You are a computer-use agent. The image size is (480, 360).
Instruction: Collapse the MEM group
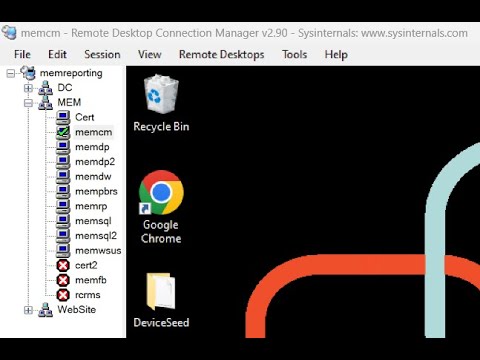pos(28,103)
